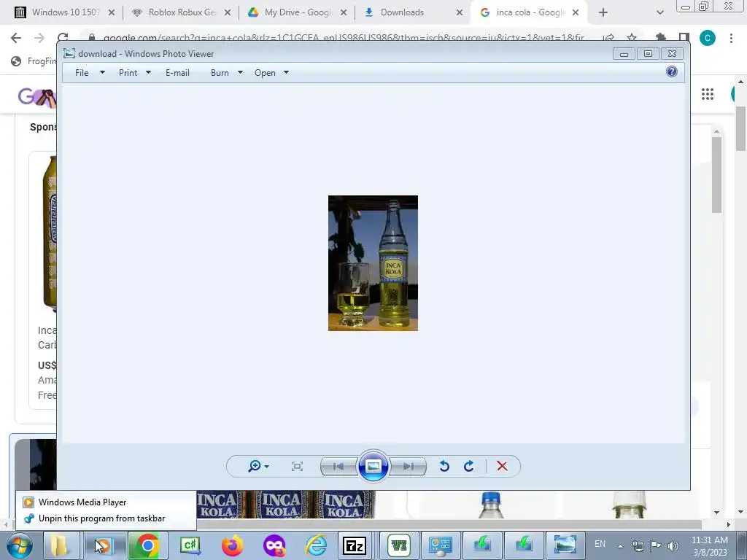
Task: Click Windows Media Player taskbar icon
Action: click(103, 545)
